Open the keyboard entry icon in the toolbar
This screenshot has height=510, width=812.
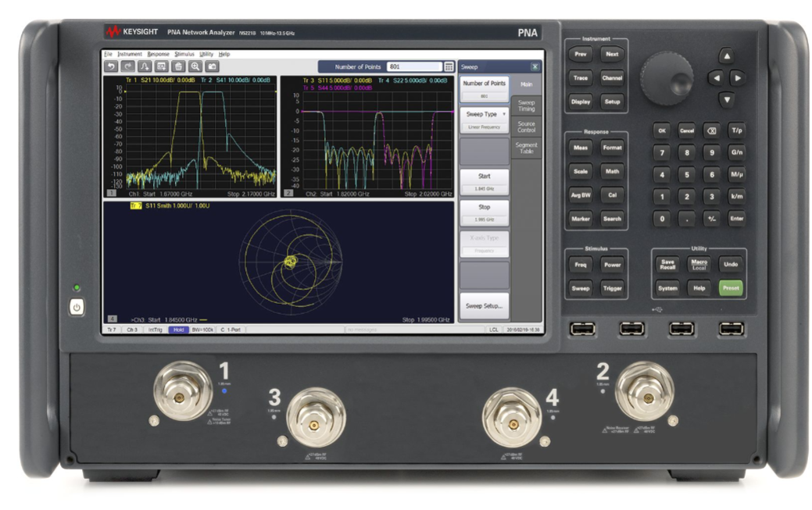163,66
